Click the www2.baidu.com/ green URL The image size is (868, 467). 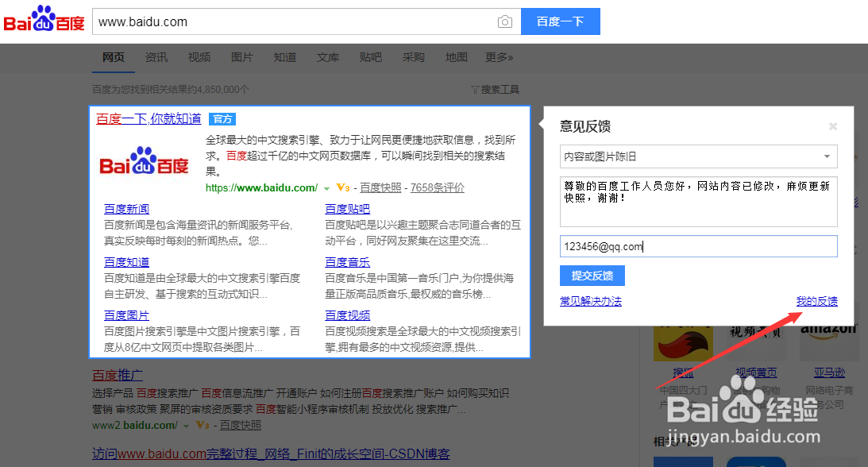pos(134,425)
